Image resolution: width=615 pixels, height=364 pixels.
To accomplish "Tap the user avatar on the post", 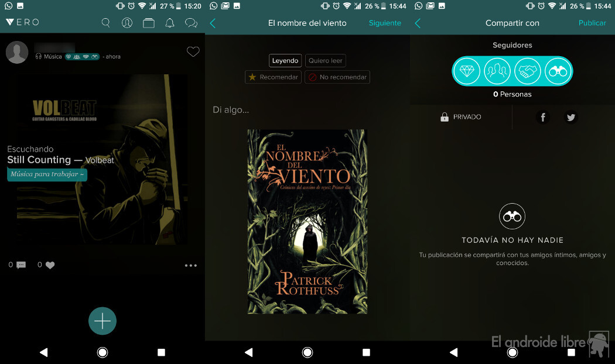I will [17, 52].
